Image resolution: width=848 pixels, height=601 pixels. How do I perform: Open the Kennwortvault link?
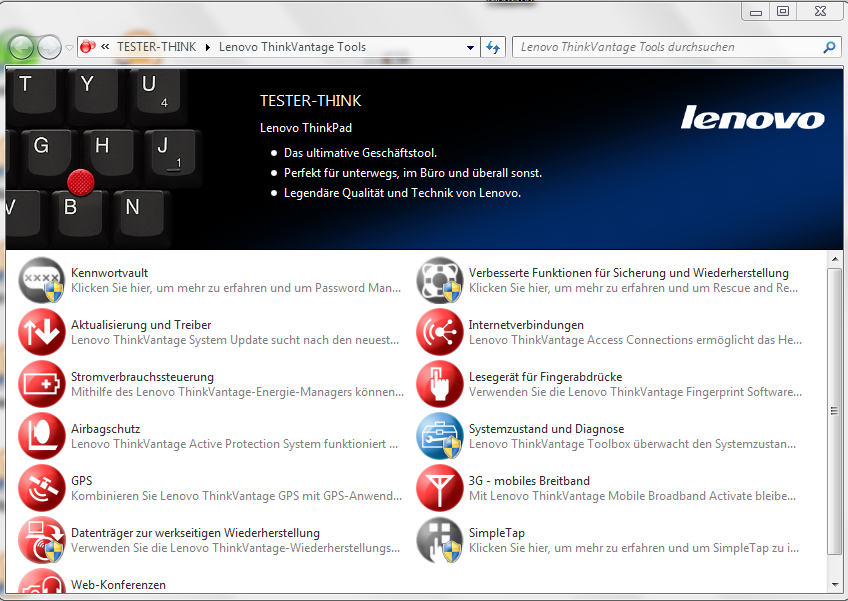pyautogui.click(x=109, y=273)
